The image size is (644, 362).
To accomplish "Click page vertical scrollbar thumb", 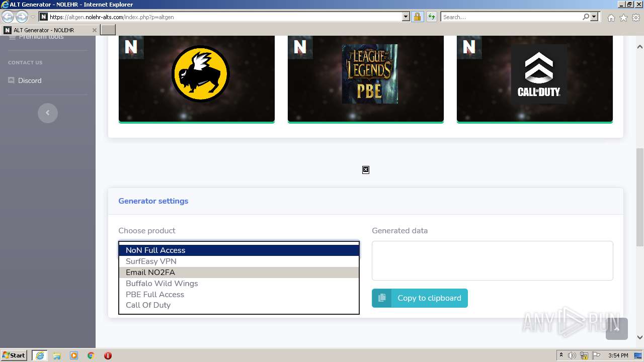I will (x=640, y=197).
